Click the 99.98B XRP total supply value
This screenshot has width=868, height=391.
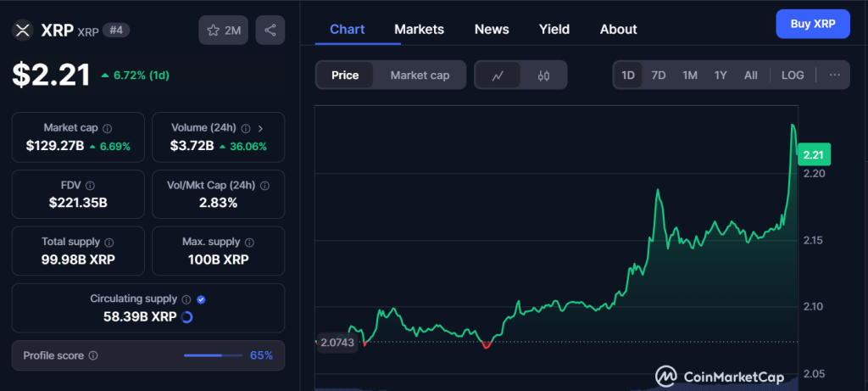click(78, 260)
